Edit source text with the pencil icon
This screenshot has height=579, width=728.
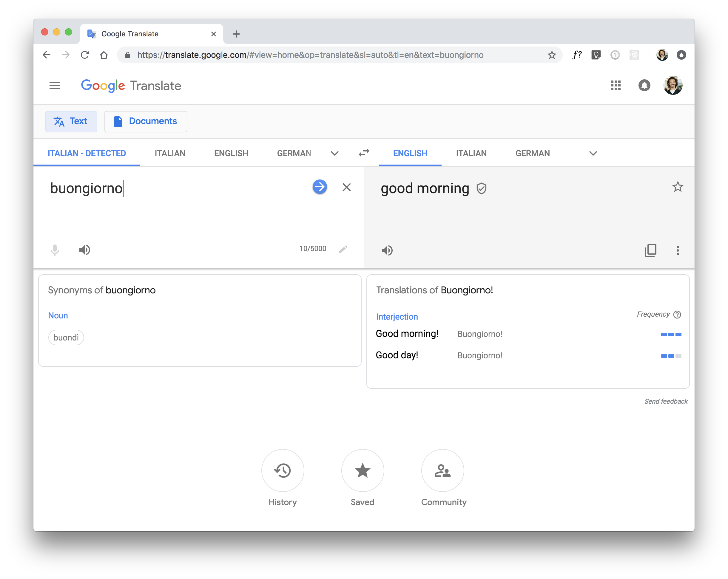click(x=343, y=249)
